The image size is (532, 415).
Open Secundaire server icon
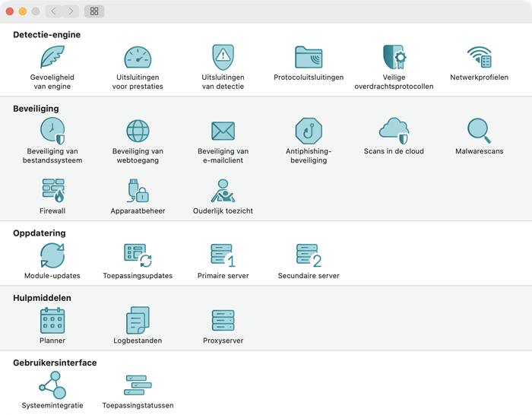point(309,255)
